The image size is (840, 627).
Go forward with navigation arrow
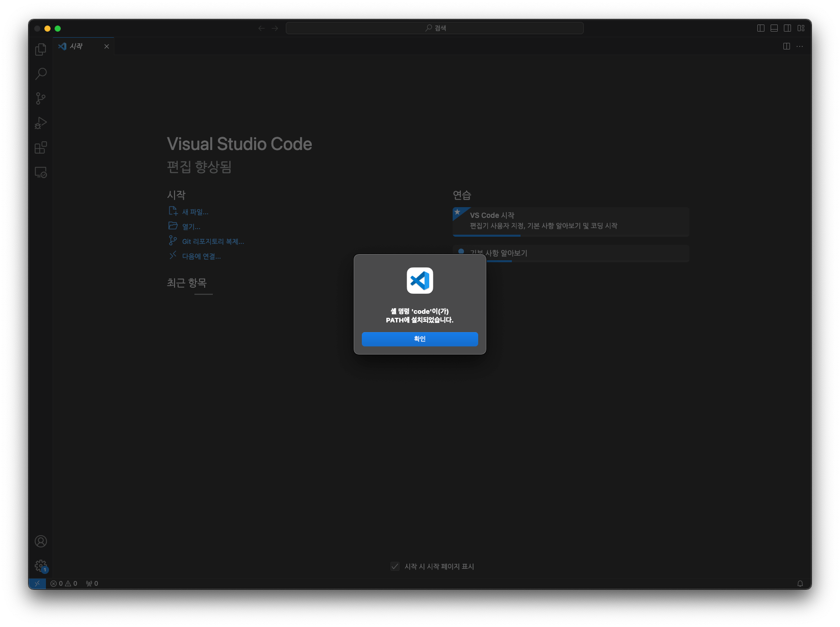(275, 28)
